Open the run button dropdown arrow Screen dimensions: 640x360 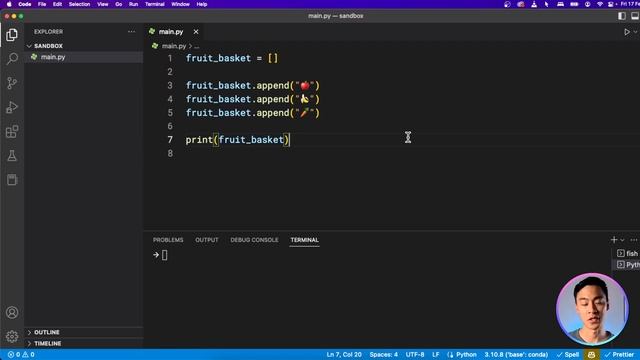[636, 32]
